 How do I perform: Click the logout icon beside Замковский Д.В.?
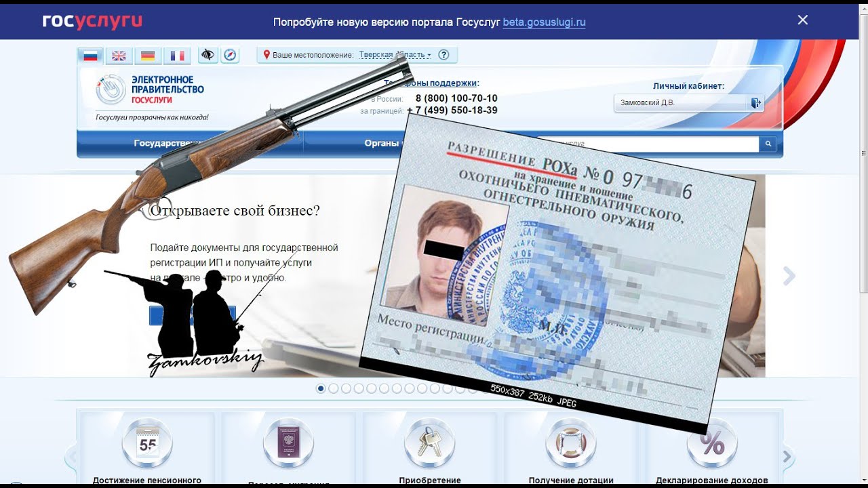pyautogui.click(x=756, y=103)
